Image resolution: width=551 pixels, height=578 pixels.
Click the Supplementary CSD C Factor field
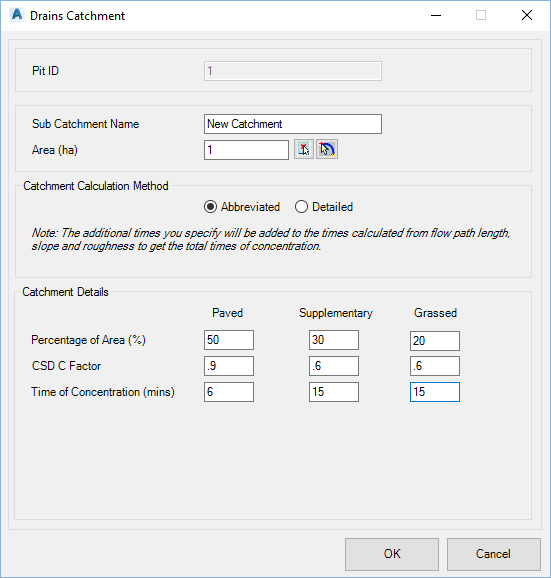[334, 366]
